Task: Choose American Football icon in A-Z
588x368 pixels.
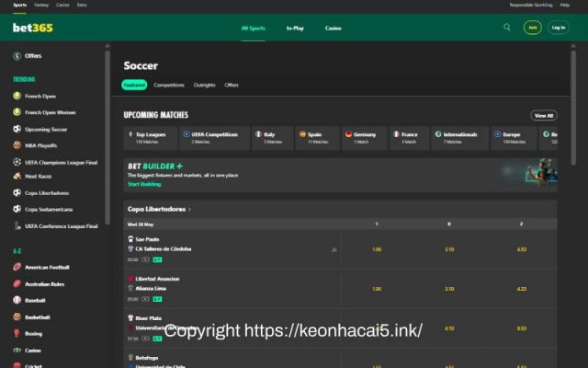Action: (17, 267)
